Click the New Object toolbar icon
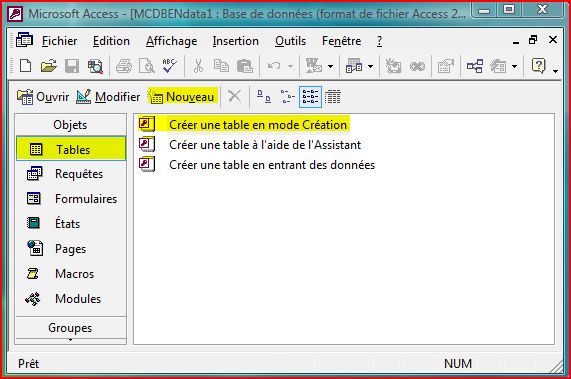The width and height of the screenshot is (571, 379). [498, 66]
